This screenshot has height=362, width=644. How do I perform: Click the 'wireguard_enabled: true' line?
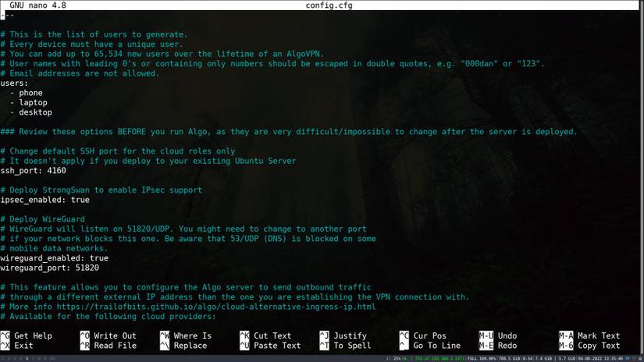click(54, 258)
